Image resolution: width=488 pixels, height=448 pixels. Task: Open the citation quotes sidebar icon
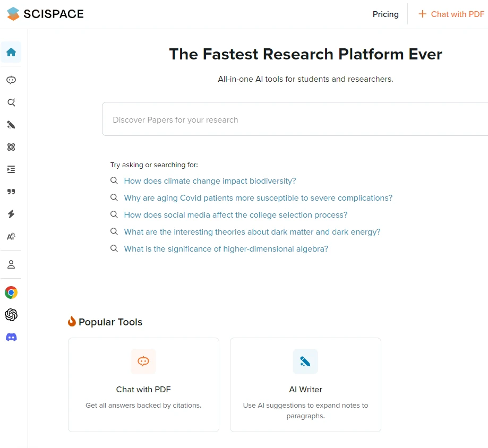[x=11, y=192]
